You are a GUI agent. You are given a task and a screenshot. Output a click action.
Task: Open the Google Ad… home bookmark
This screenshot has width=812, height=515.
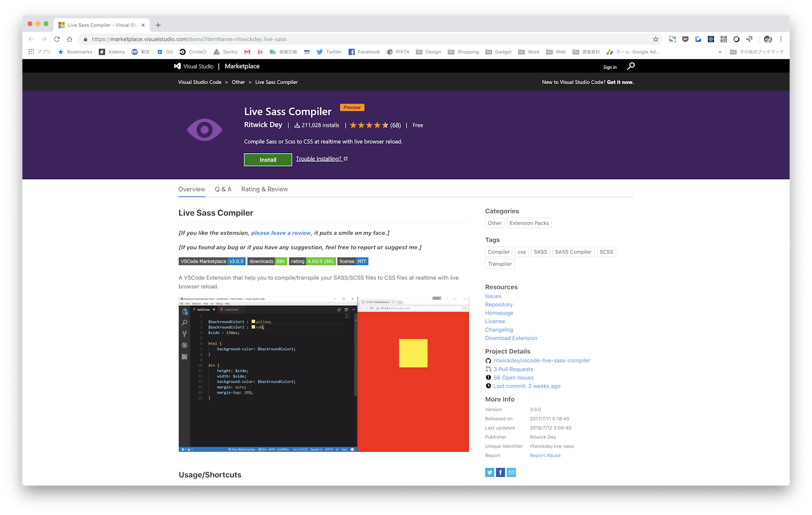(x=633, y=52)
